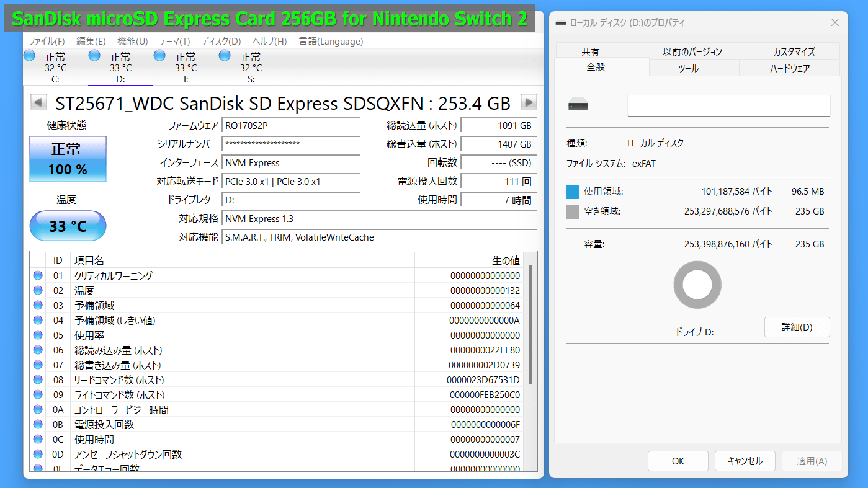Switch to the ツール tab
The width and height of the screenshot is (868, 488).
(x=688, y=68)
